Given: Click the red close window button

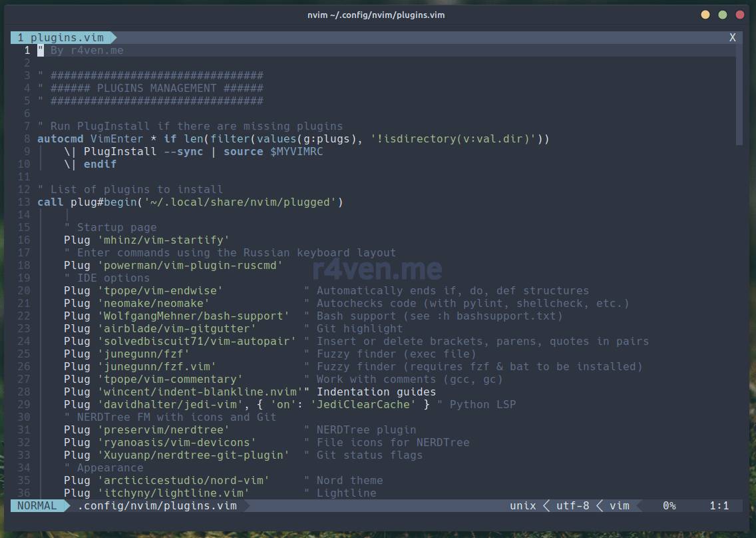Looking at the screenshot, I should [739, 15].
